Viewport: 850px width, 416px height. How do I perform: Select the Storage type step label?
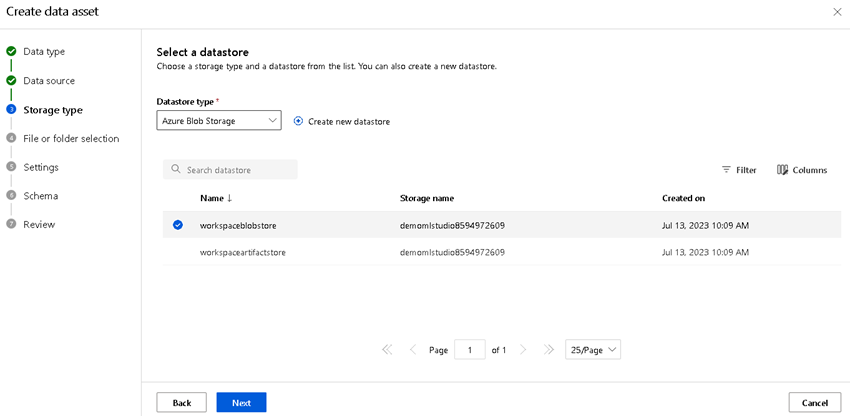tap(53, 110)
